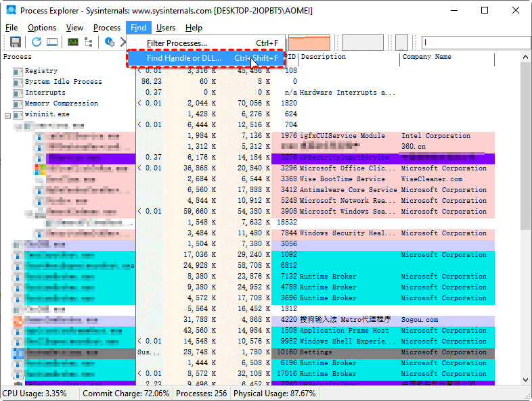Image resolution: width=532 pixels, height=401 pixels.
Task: Click 'Windows Shell Experie...' description
Action: click(347, 341)
